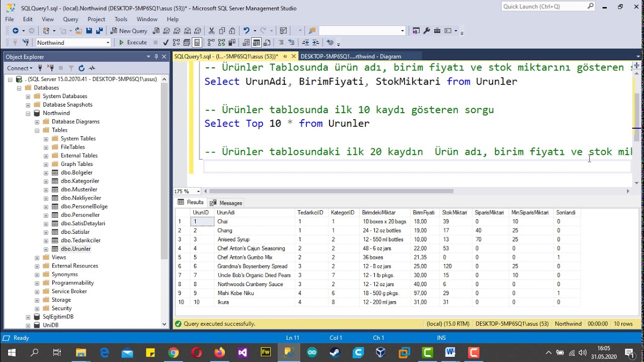Click the Chai cell in results
Viewport: 644px width, 362px height.
[256, 222]
